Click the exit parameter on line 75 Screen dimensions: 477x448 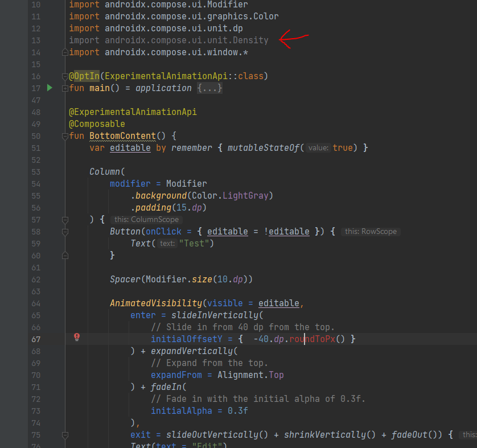pos(141,435)
